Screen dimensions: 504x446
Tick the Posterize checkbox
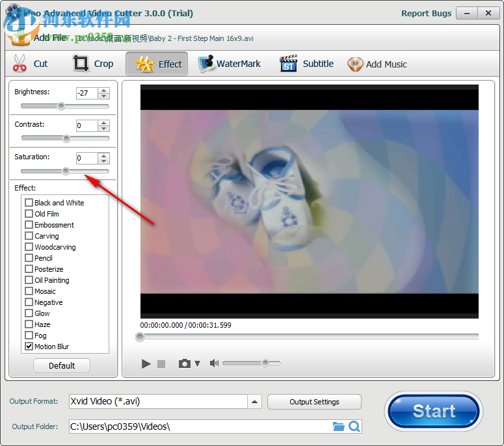pyautogui.click(x=29, y=269)
